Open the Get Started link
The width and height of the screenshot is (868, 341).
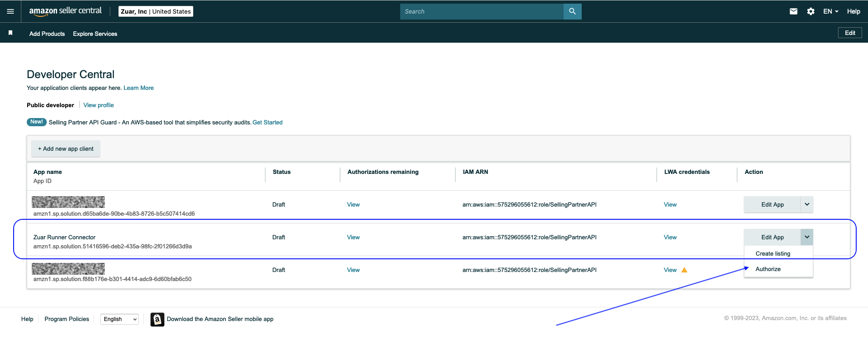(267, 123)
